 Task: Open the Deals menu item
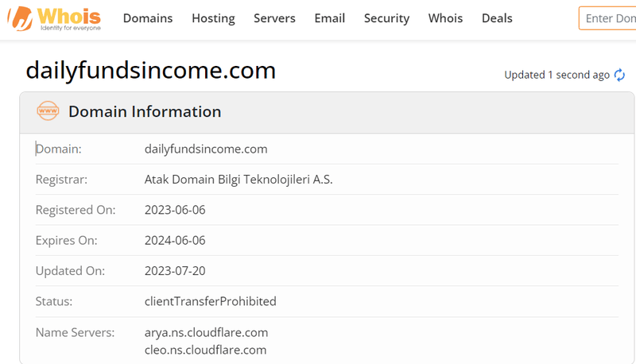[x=497, y=18]
